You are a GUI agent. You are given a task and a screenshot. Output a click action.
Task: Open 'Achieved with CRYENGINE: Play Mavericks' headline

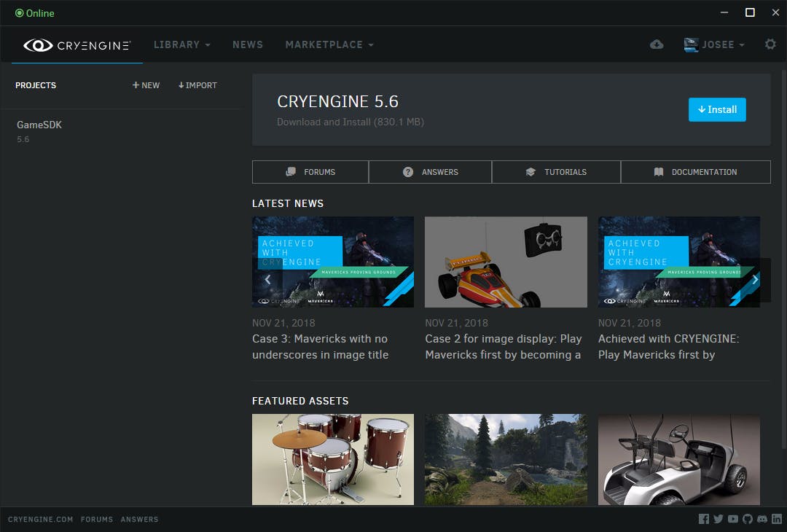click(x=668, y=347)
